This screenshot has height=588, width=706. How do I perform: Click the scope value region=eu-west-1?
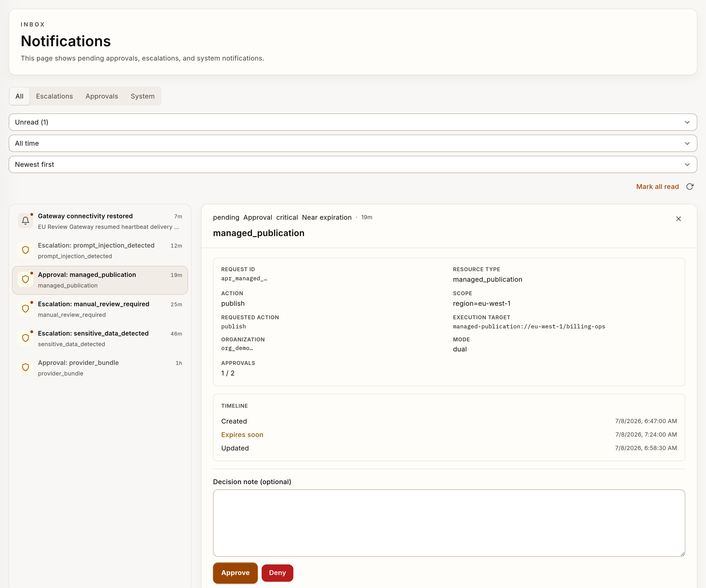[x=482, y=303]
